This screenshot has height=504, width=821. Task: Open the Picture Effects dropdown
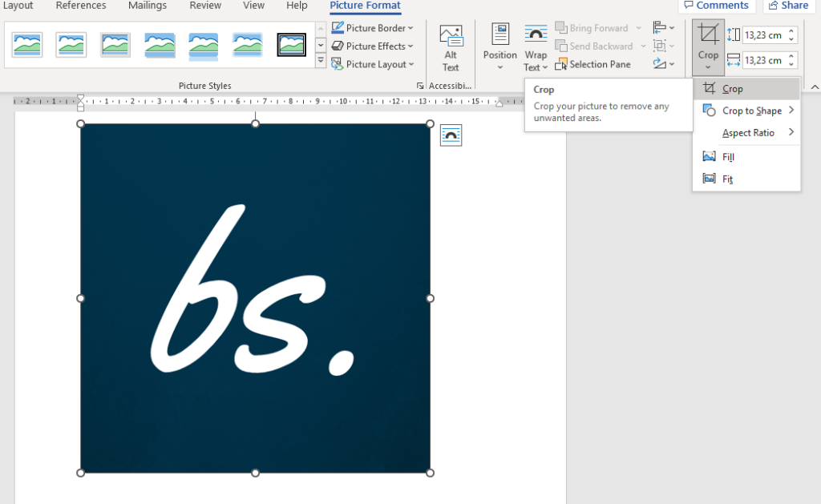[x=372, y=46]
